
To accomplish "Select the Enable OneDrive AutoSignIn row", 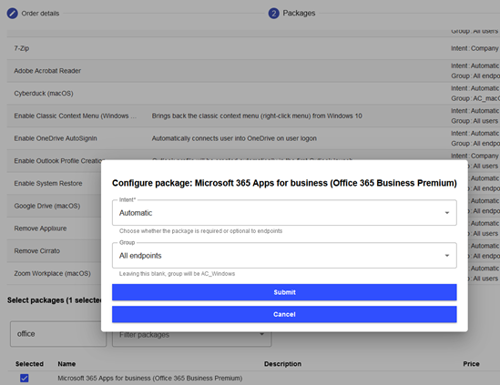I will tap(253, 138).
